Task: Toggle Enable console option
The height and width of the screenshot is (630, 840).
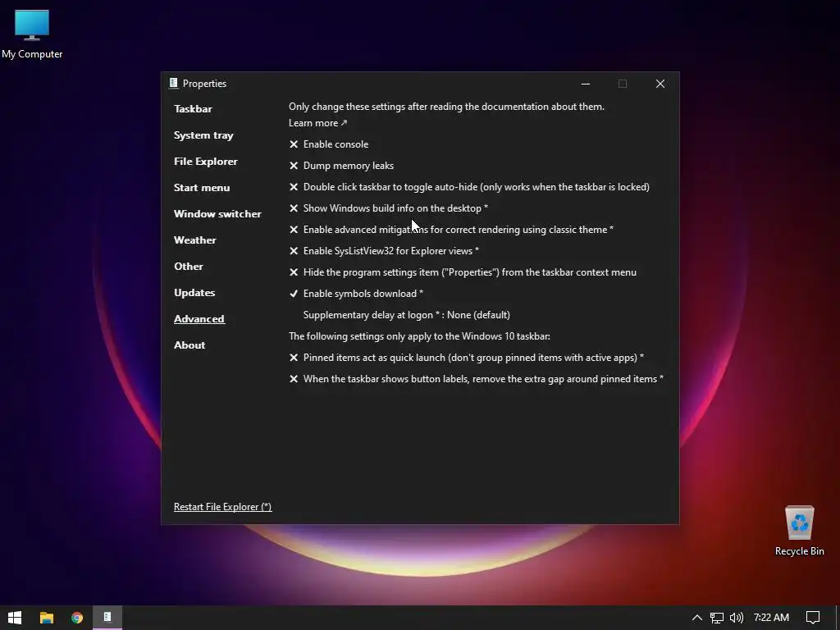Action: pyautogui.click(x=329, y=144)
